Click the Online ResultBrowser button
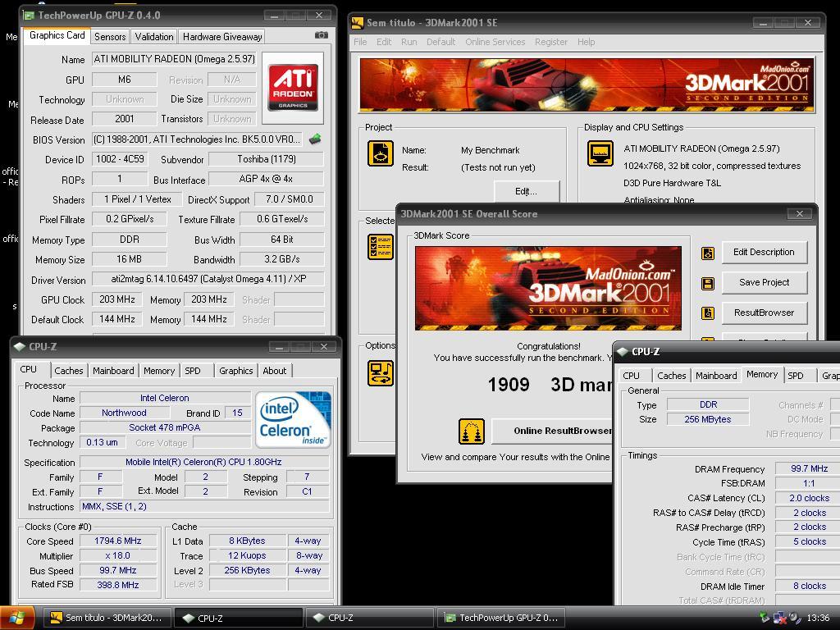Image resolution: width=840 pixels, height=630 pixels. [552, 431]
